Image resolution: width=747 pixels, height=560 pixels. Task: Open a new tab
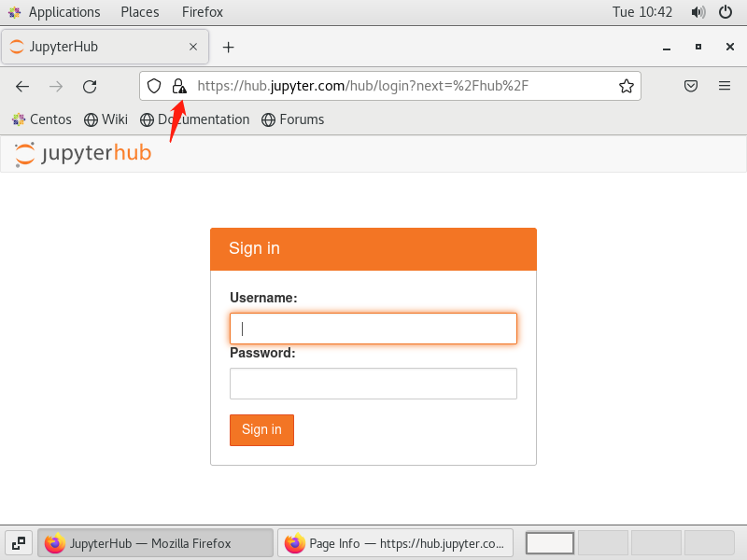point(228,48)
